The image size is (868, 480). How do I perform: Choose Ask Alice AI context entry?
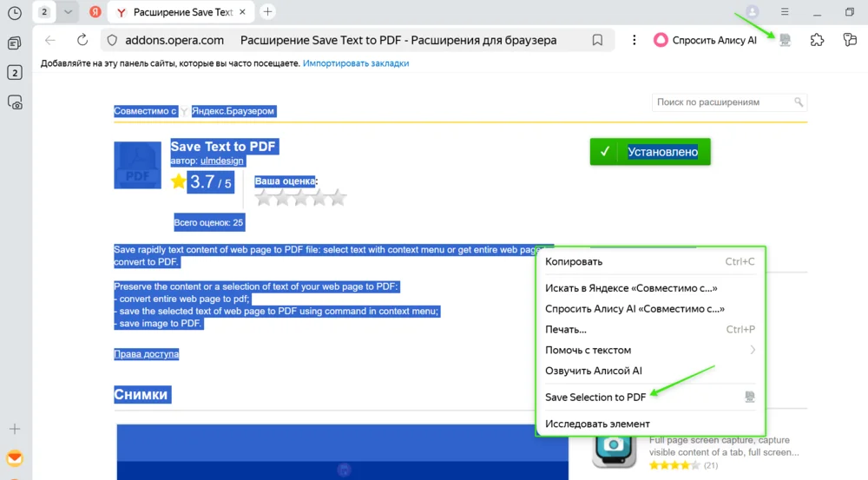(650, 308)
